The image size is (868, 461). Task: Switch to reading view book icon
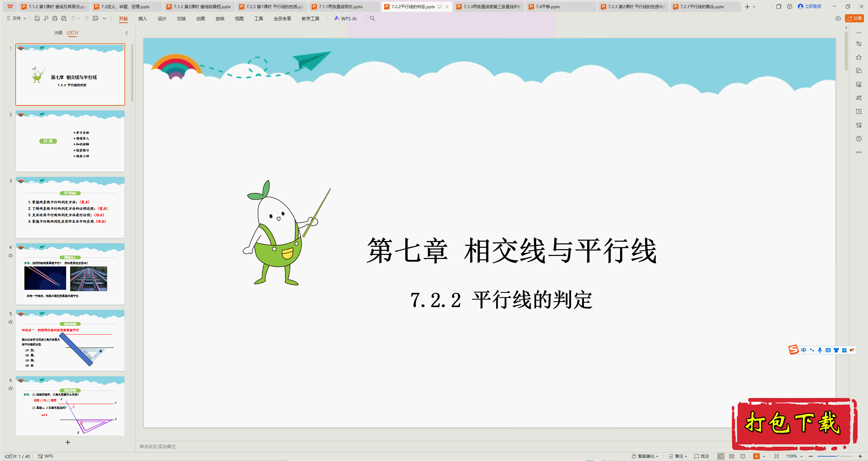(743, 456)
